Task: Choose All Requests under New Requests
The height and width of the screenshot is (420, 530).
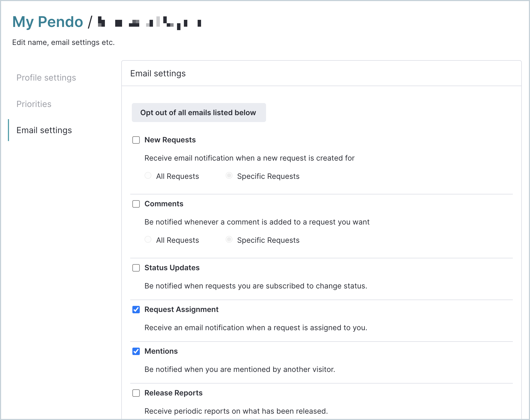Action: [x=148, y=176]
